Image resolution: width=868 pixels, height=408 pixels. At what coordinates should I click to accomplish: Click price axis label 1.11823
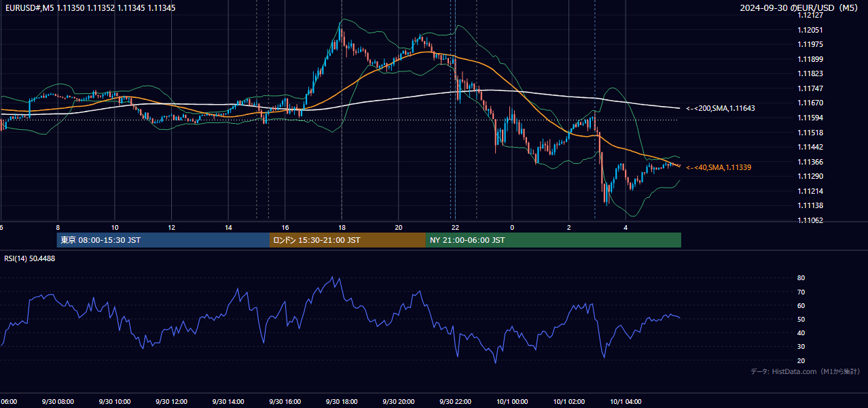[810, 73]
